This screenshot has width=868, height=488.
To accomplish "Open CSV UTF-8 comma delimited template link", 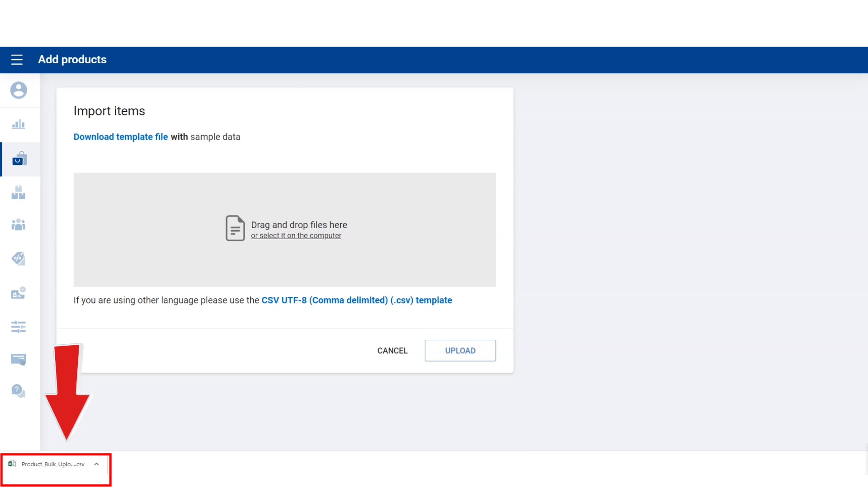I will (357, 300).
